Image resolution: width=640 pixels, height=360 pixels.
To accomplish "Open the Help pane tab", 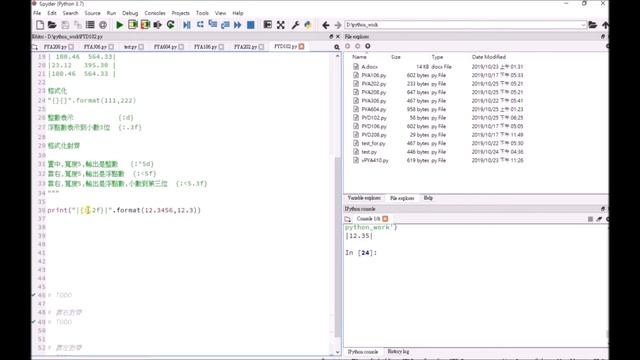I will 428,198.
